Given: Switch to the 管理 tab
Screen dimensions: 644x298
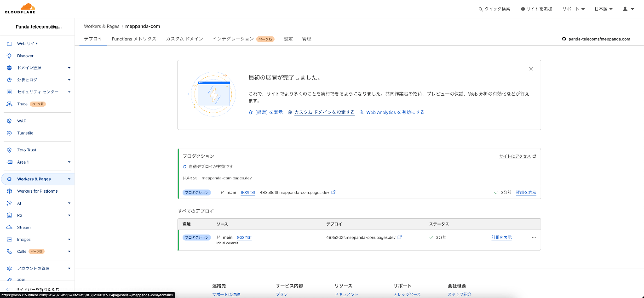Looking at the screenshot, I should point(306,39).
